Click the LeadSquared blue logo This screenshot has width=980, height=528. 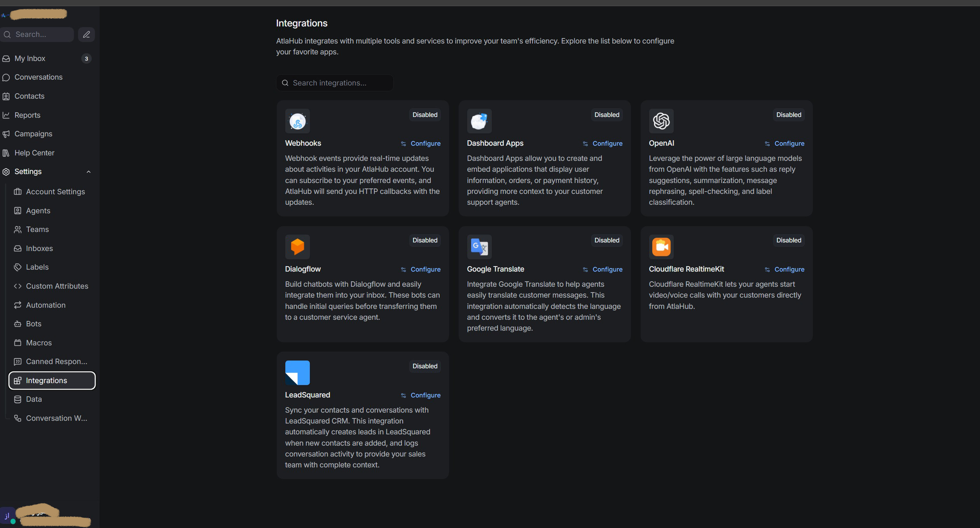point(297,373)
